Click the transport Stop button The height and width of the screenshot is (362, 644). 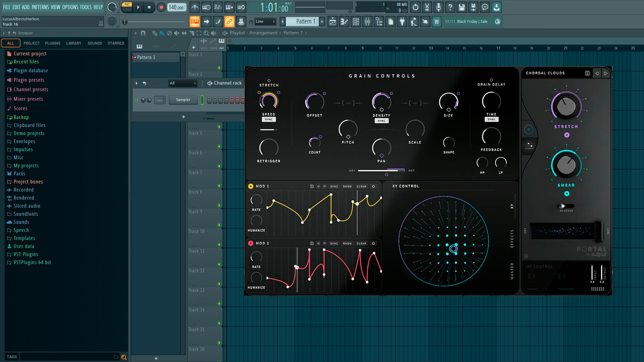[x=149, y=8]
